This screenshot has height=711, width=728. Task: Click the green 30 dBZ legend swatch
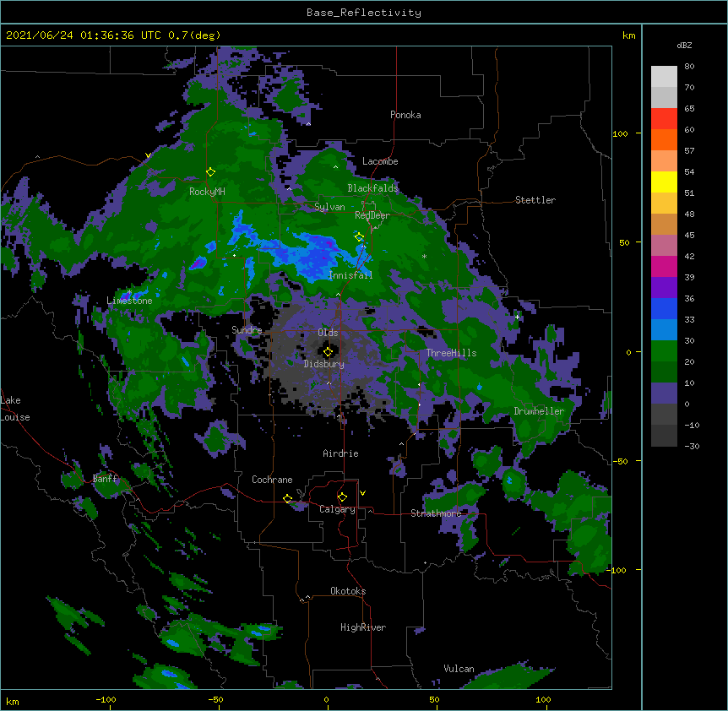tap(664, 351)
